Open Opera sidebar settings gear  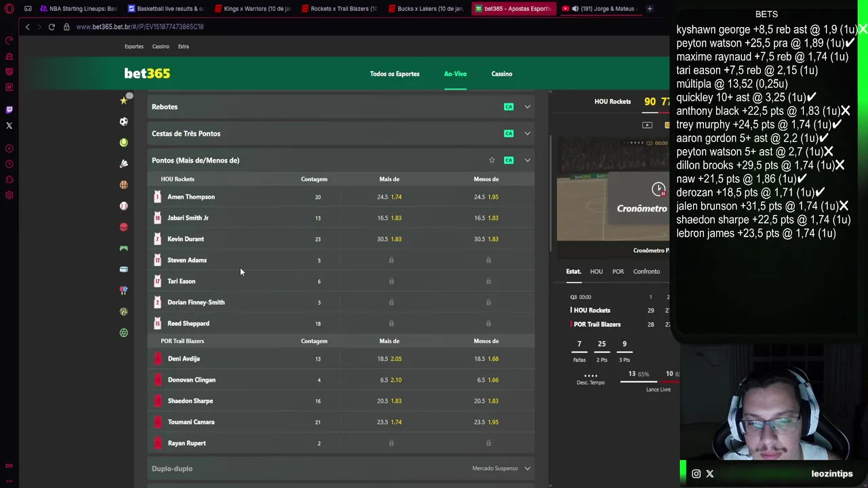tap(9, 195)
